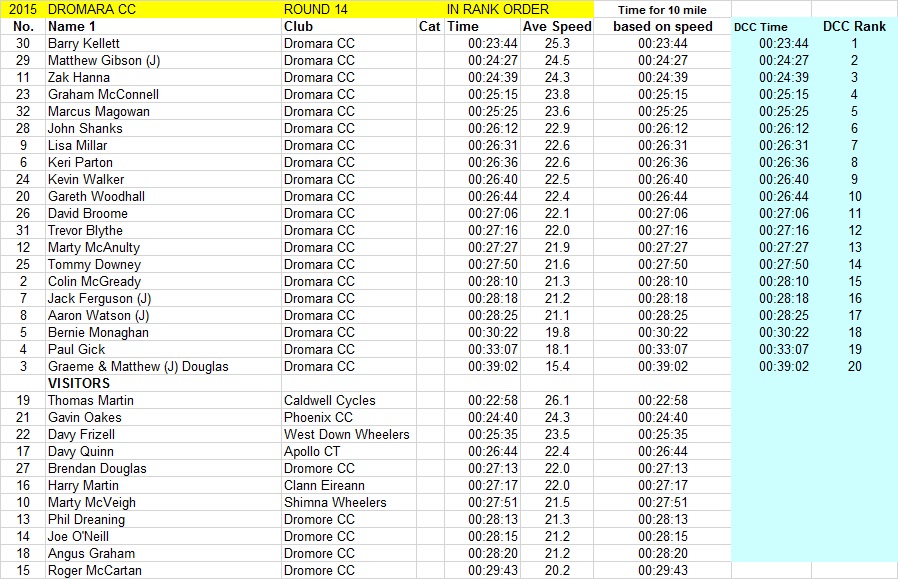The image size is (898, 579).
Task: Click average speed value 25.3
Action: coord(557,44)
